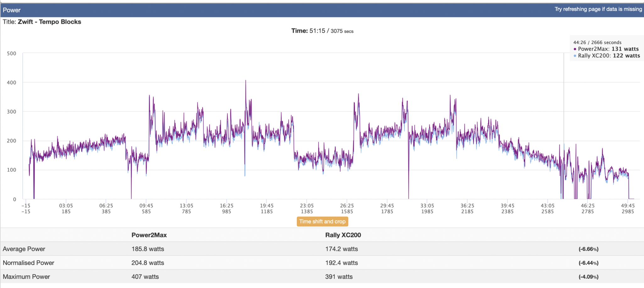Select the Maximum Power row label
644x288 pixels.
pos(26,277)
